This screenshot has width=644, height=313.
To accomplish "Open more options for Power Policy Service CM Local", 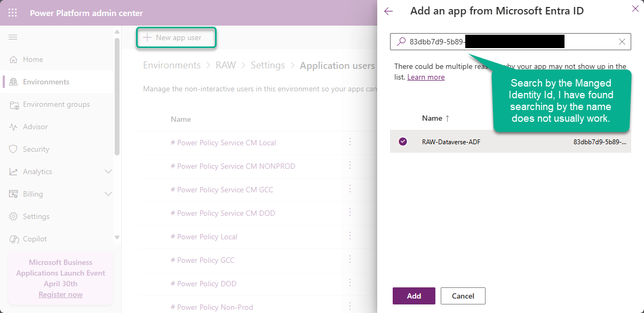I will (x=350, y=142).
